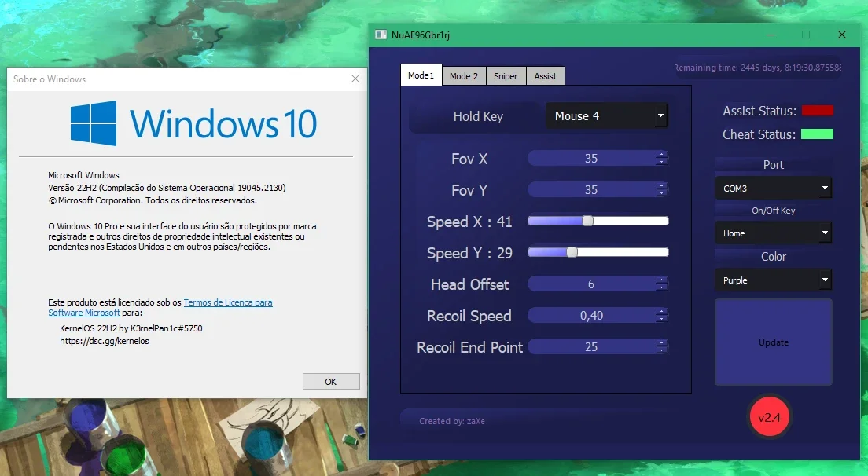Click the Speed X slider handle

click(588, 221)
